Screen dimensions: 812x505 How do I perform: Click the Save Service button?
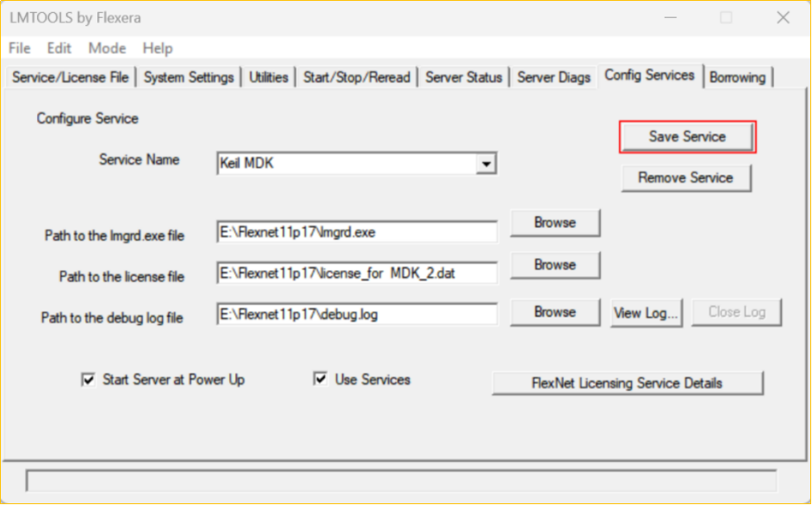pos(686,137)
